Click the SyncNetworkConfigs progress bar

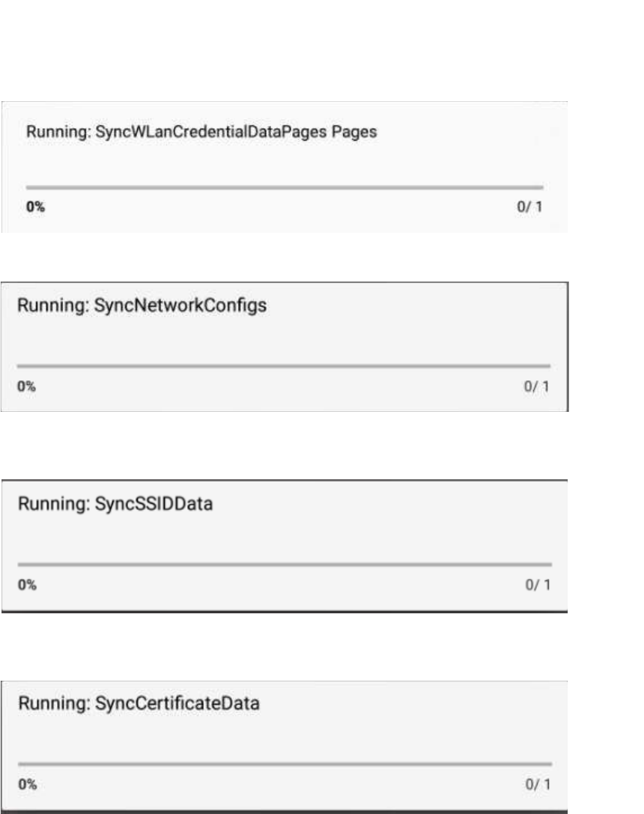tap(283, 366)
